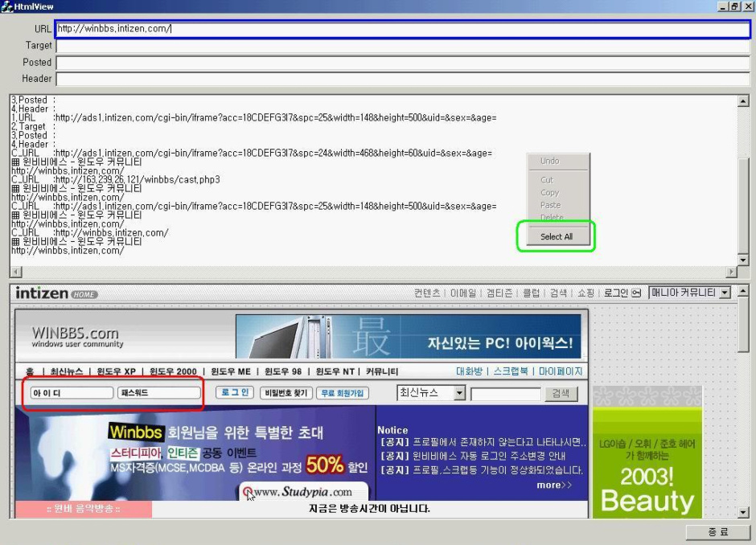Open the 윈도우 XP navigation link
Image resolution: width=756 pixels, height=545 pixels.
116,371
